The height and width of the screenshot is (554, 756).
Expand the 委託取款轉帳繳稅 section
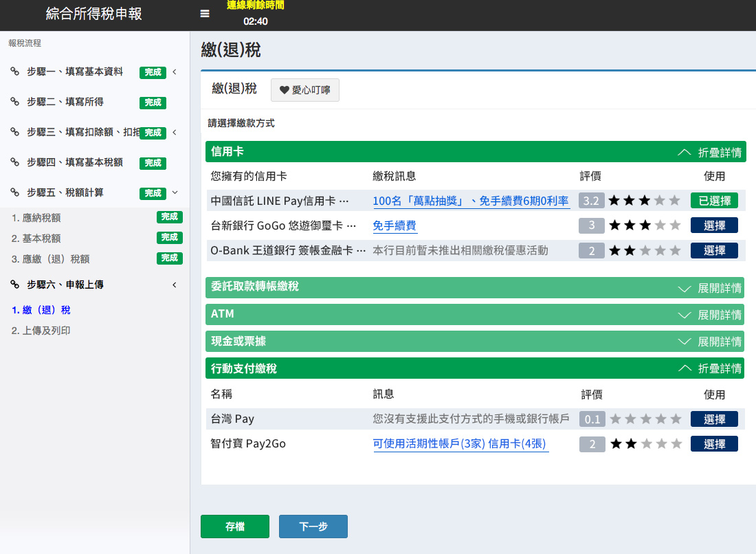[x=710, y=288]
